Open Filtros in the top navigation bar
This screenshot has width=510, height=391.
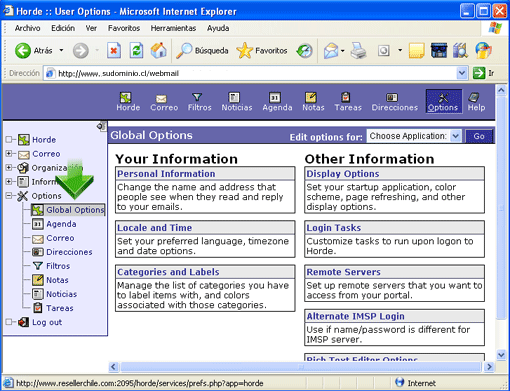(x=199, y=102)
